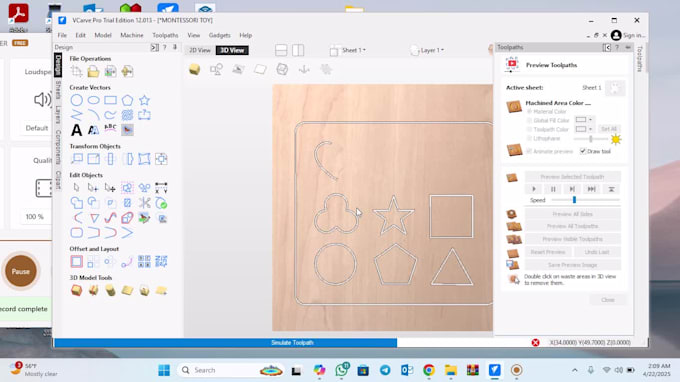The width and height of the screenshot is (680, 382).
Task: Select the Lithophane radio option
Action: coord(529,138)
